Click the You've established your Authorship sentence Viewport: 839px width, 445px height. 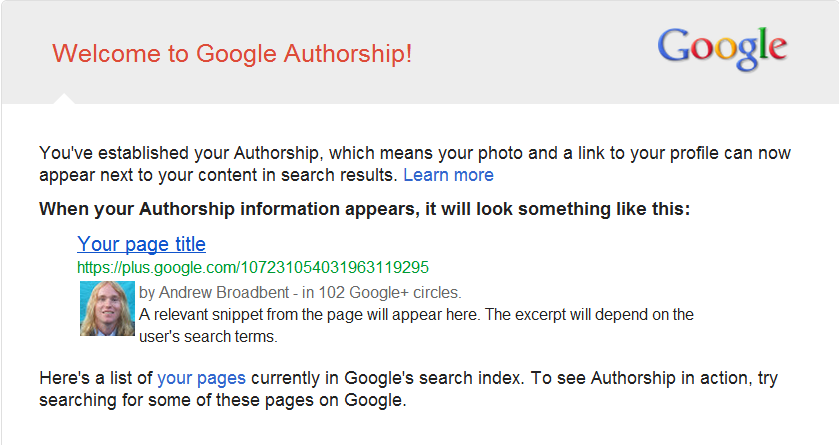point(415,153)
